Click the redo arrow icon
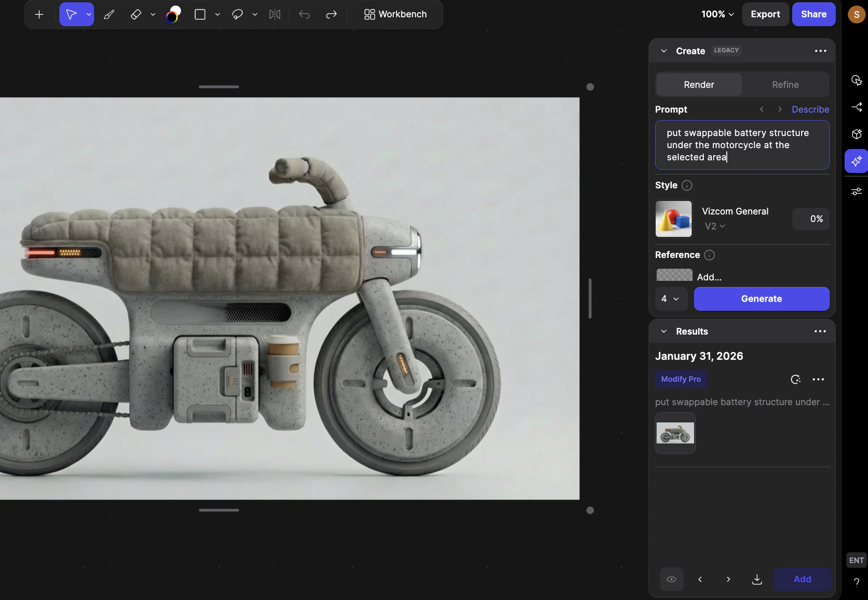The width and height of the screenshot is (868, 600). 331,14
